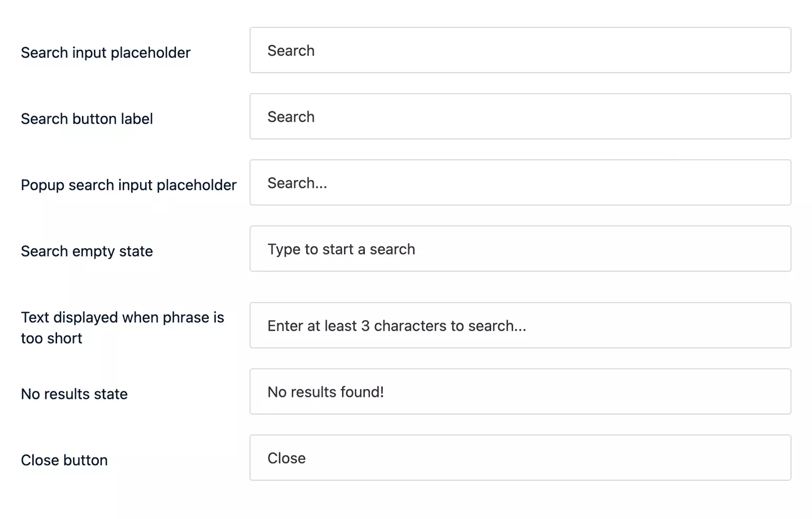
Task: Click the Popup search input placeholder field
Action: (x=520, y=183)
